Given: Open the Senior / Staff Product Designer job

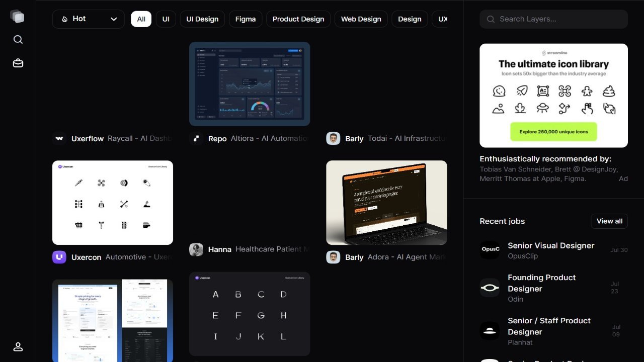Looking at the screenshot, I should [x=549, y=326].
